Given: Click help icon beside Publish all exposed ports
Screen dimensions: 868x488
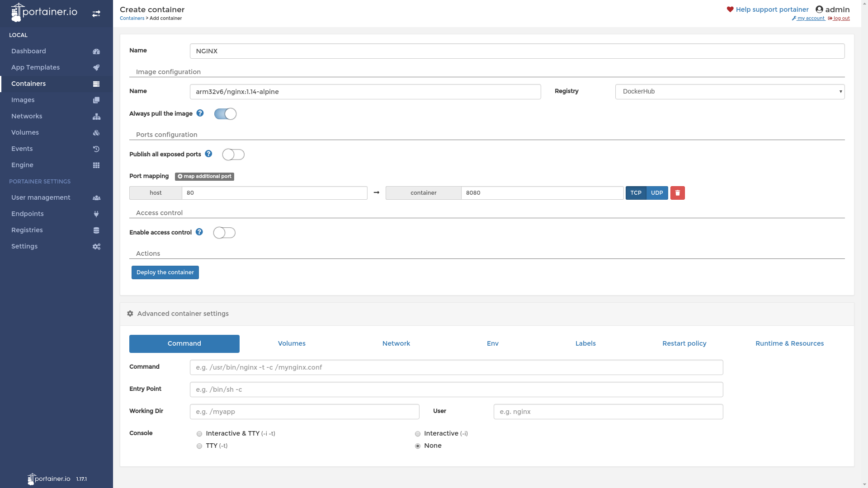Looking at the screenshot, I should pyautogui.click(x=208, y=154).
